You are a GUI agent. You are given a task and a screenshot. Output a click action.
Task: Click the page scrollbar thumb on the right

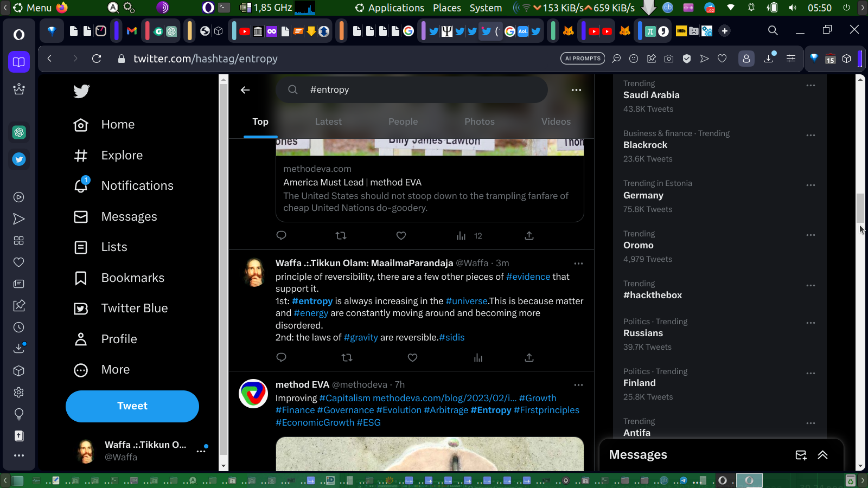point(860,208)
